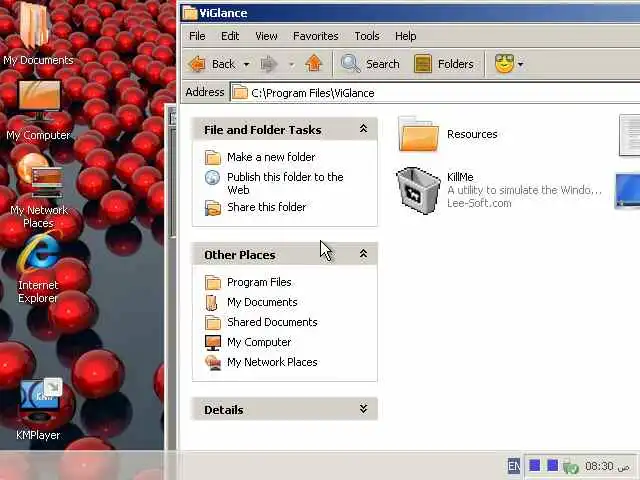Click Publish this folder to the Web
Image resolution: width=640 pixels, height=480 pixels.
(285, 183)
